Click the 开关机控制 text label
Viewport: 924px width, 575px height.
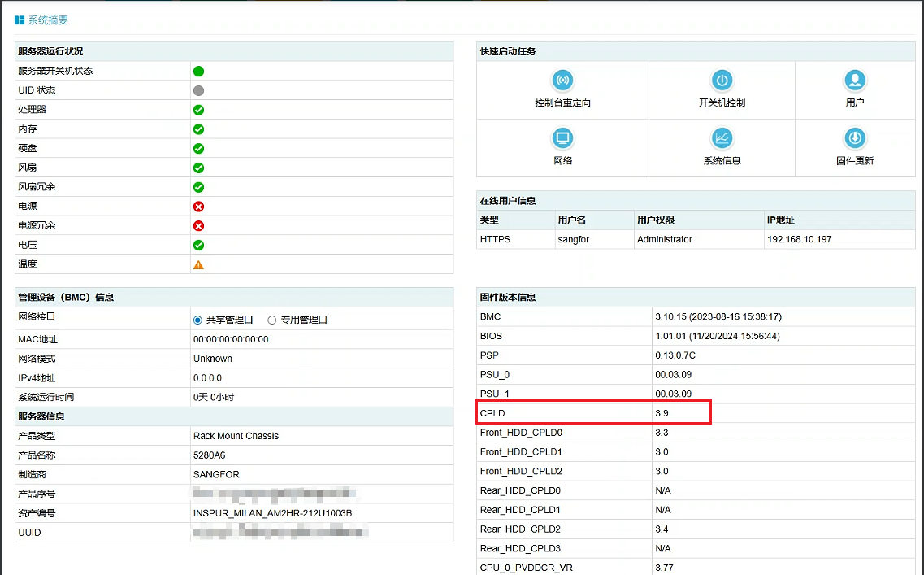click(722, 103)
